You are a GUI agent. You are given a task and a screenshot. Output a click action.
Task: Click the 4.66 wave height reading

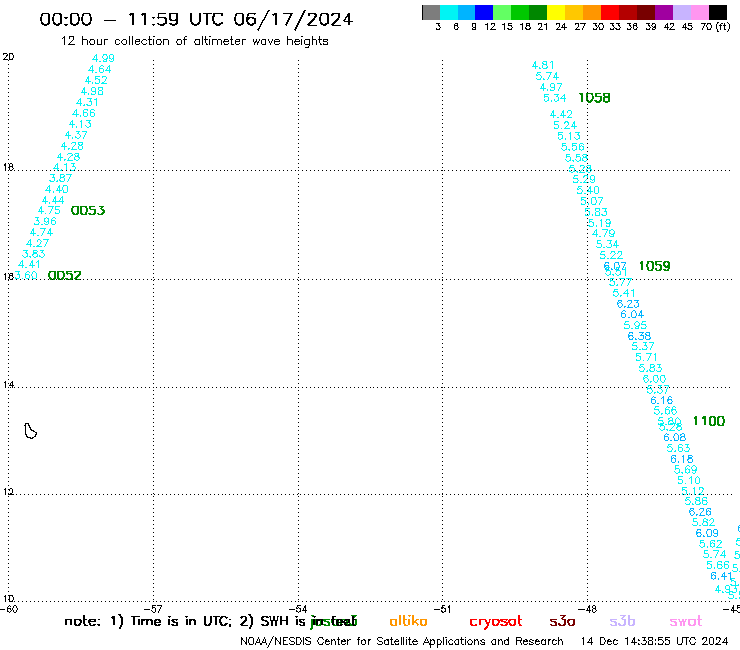pyautogui.click(x=84, y=113)
